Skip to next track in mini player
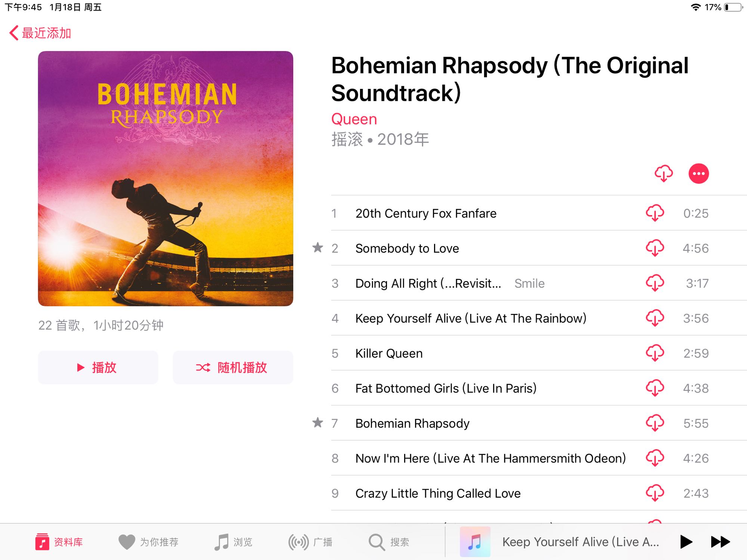747x560 pixels. tap(720, 542)
